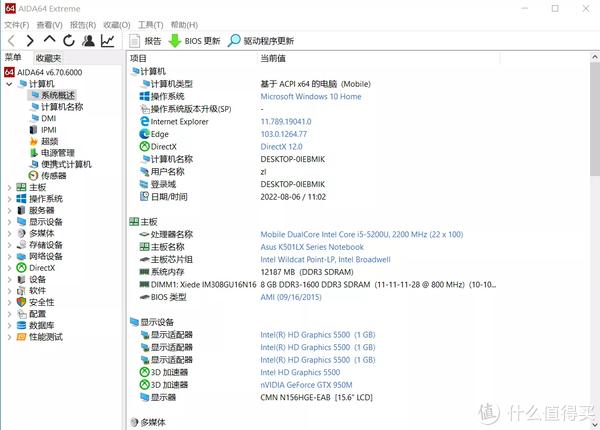
Task: Expand the 存储设备 tree node
Action: [10, 245]
